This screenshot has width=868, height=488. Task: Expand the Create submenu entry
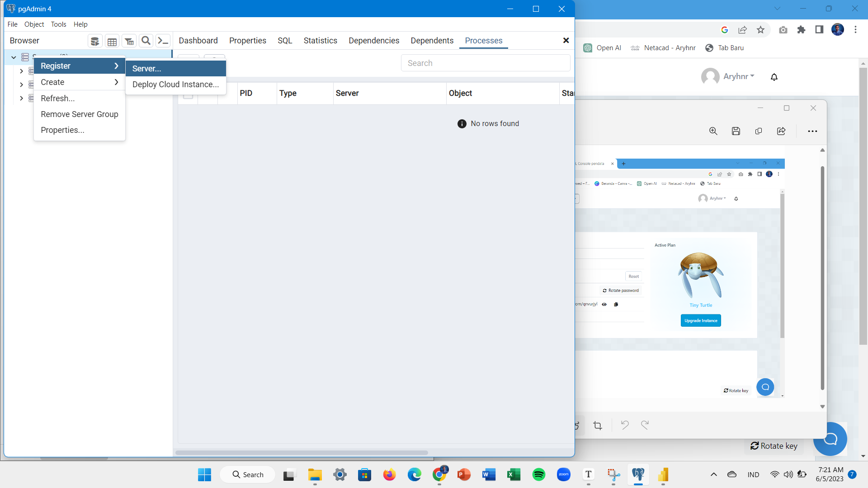79,82
